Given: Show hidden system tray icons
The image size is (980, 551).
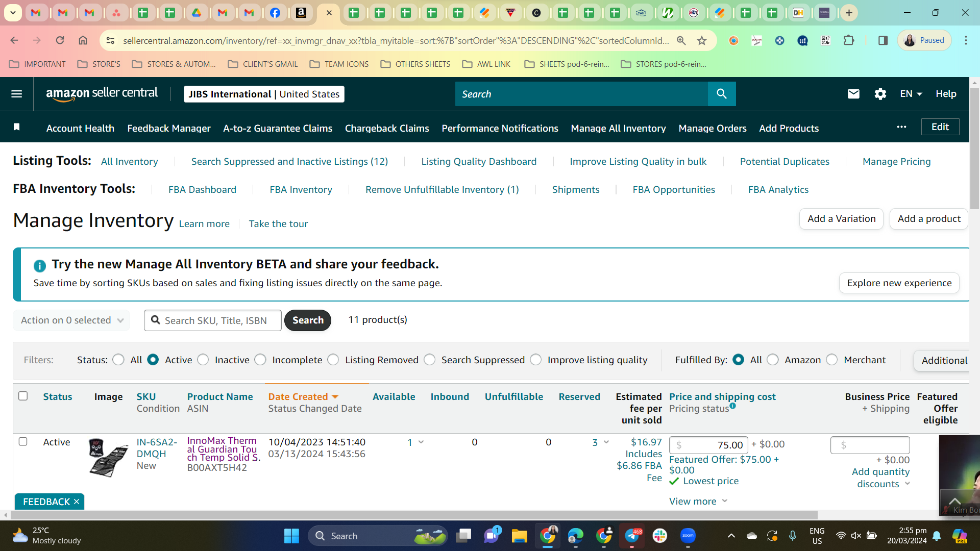Looking at the screenshot, I should 731,536.
